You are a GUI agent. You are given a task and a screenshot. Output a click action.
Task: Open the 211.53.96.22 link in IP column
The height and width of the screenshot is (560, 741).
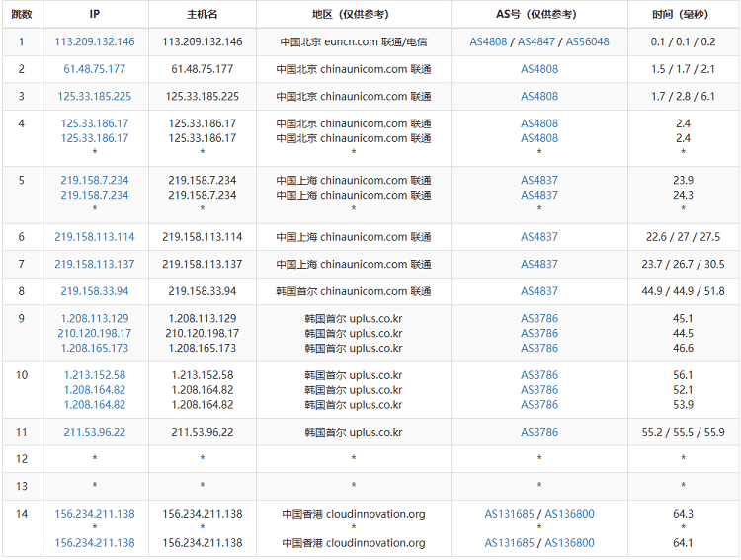(x=95, y=432)
